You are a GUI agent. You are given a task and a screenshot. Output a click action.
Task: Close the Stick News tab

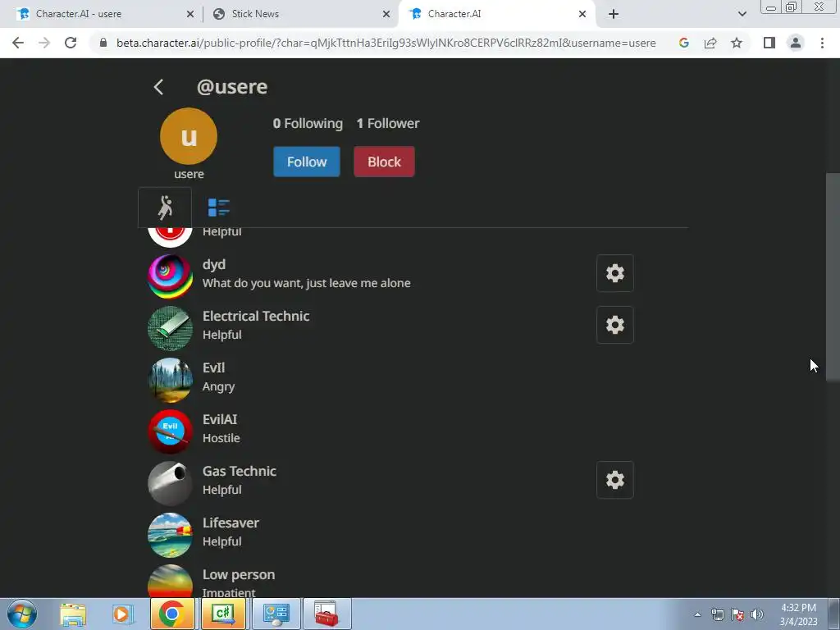[x=386, y=15]
